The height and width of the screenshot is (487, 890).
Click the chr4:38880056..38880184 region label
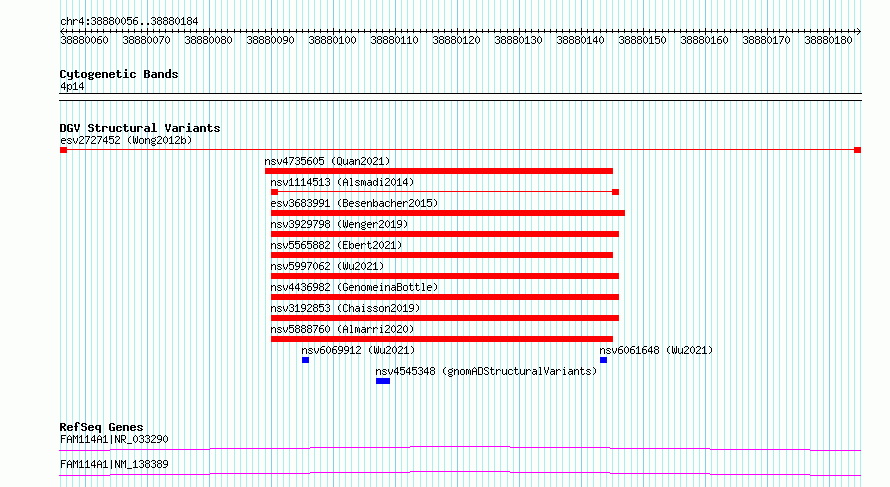tap(129, 21)
